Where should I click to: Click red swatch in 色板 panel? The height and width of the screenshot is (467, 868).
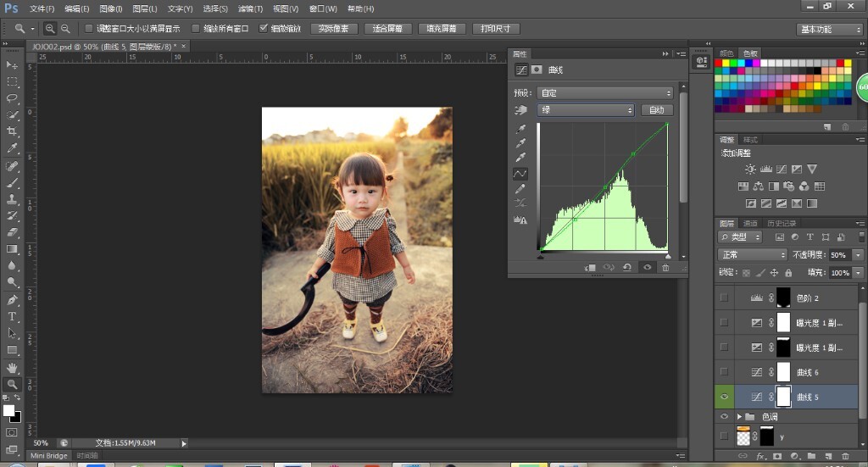coord(718,64)
